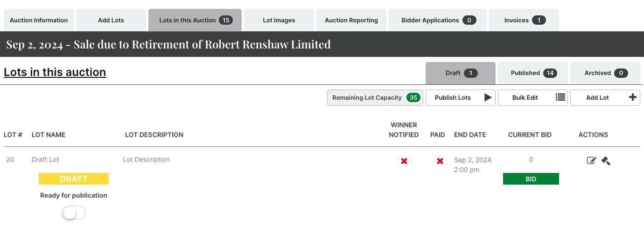The width and height of the screenshot is (644, 234).
Task: Click the gavel icon for Draft Lot
Action: 606,161
